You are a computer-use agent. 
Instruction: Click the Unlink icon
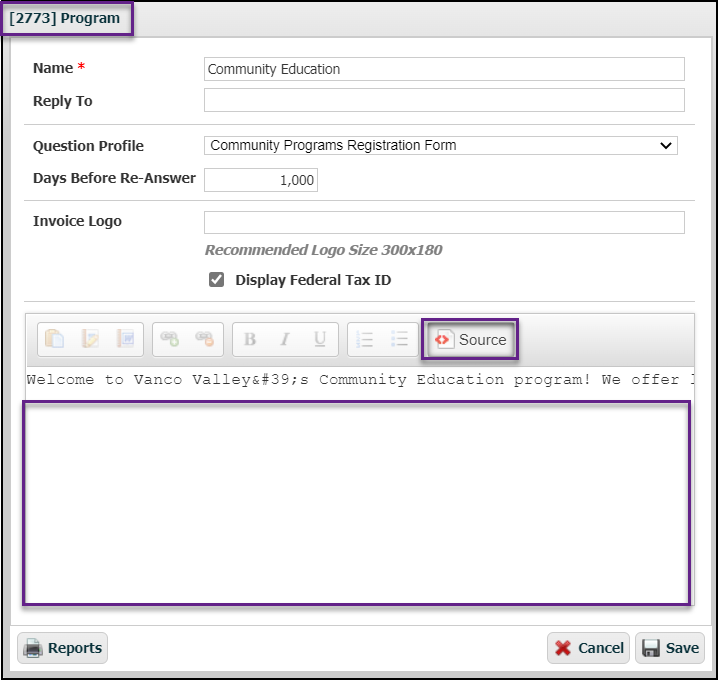205,339
